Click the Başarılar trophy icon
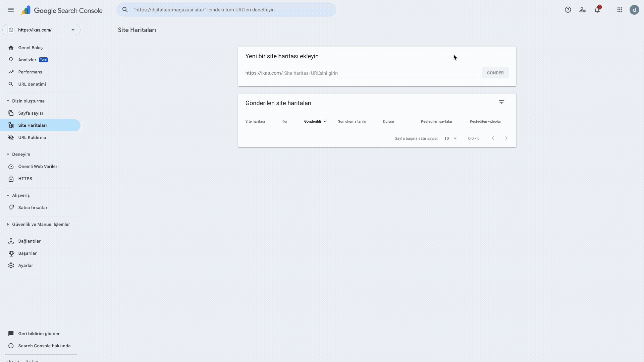The height and width of the screenshot is (362, 644). [x=11, y=253]
